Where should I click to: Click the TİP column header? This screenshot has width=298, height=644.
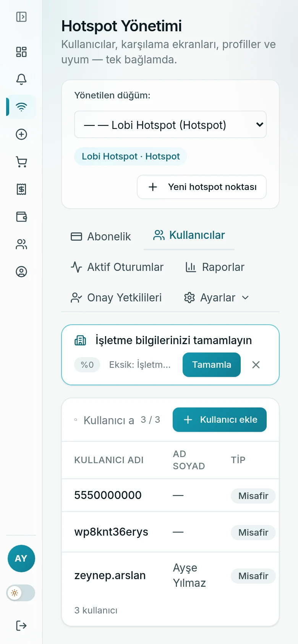pyautogui.click(x=238, y=460)
